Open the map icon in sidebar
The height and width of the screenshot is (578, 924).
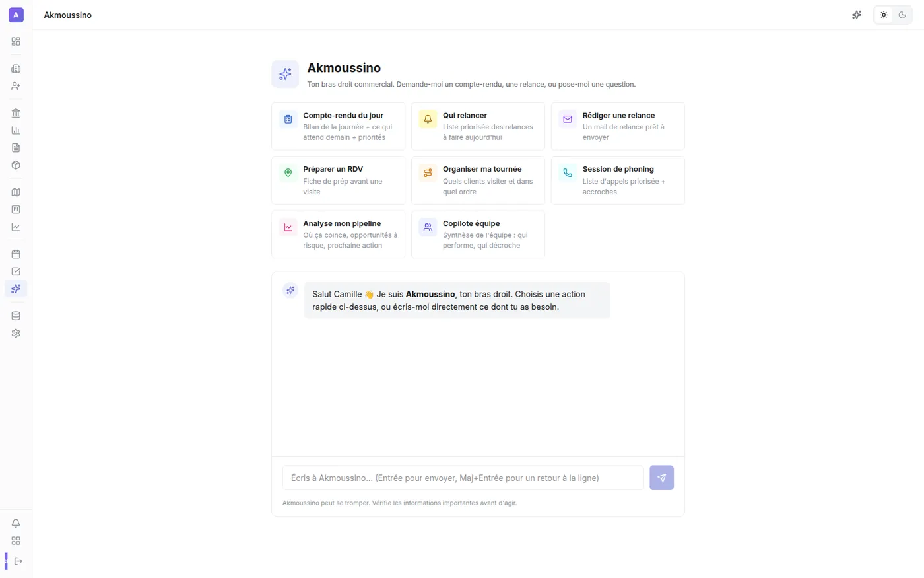16,192
